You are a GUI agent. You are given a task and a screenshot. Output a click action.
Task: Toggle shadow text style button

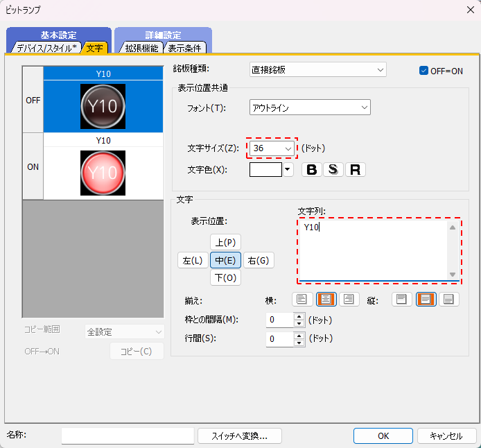tap(333, 170)
